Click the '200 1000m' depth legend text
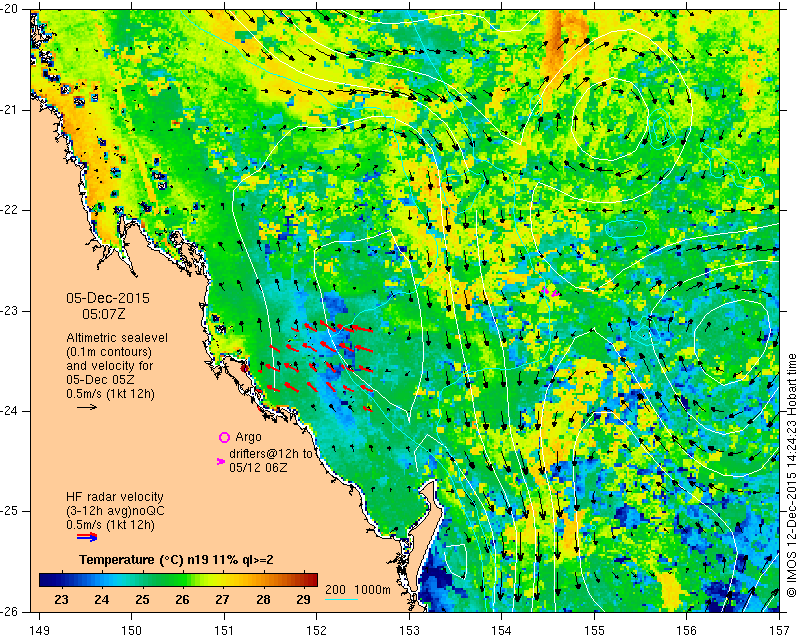800x640 pixels. click(x=358, y=590)
